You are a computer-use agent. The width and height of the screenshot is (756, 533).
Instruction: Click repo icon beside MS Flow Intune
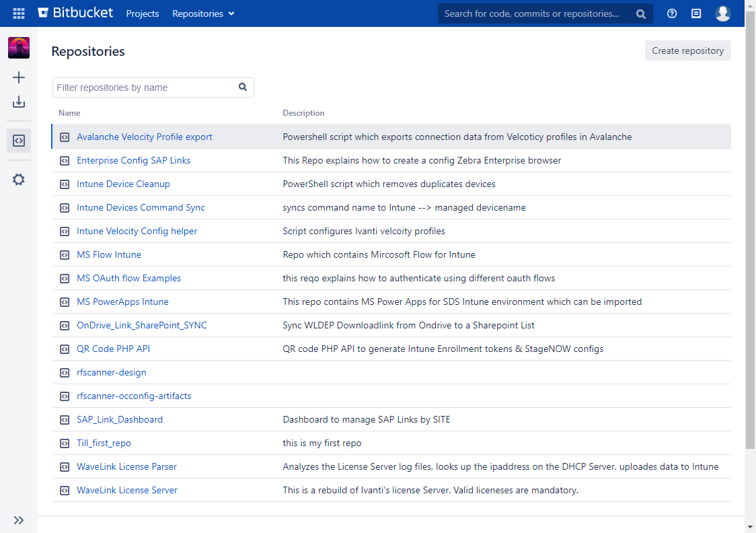point(65,255)
